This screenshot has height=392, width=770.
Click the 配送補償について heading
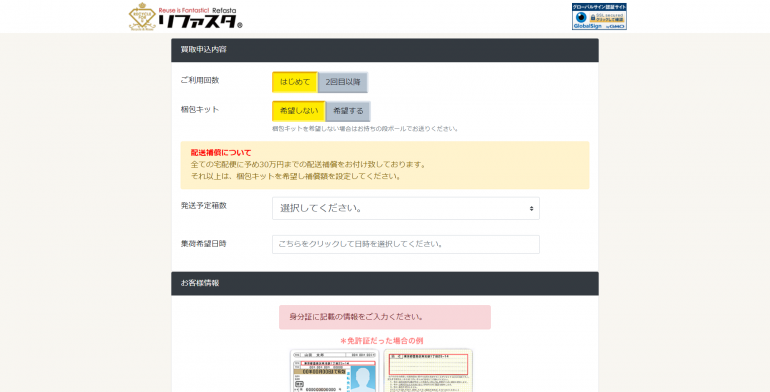point(221,153)
